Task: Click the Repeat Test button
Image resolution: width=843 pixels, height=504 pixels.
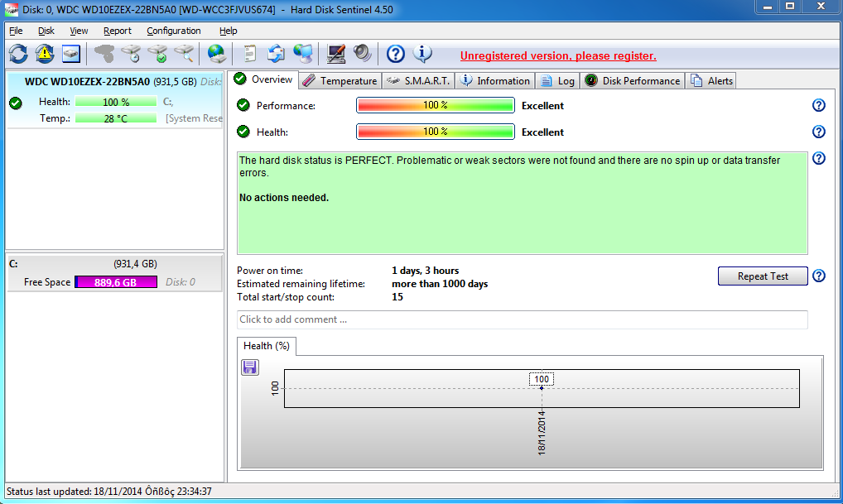Action: (763, 276)
